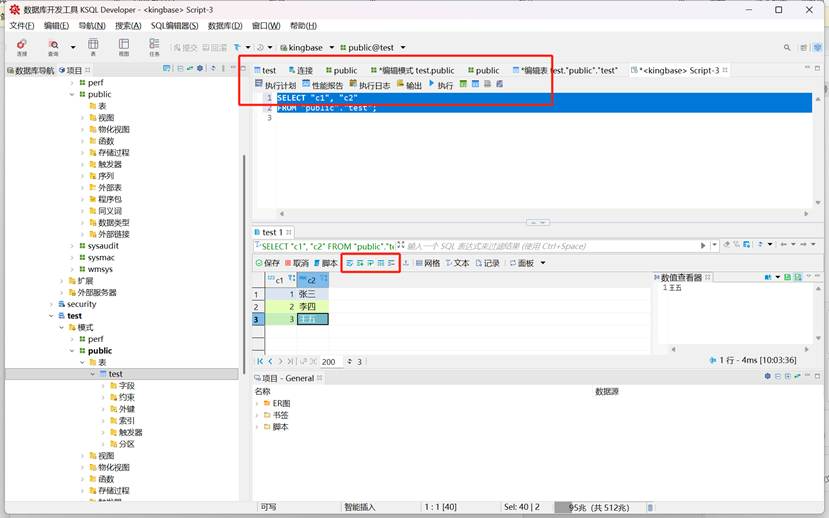
Task: Click the 连接 (connect) toolbar icon
Action: [x=21, y=46]
